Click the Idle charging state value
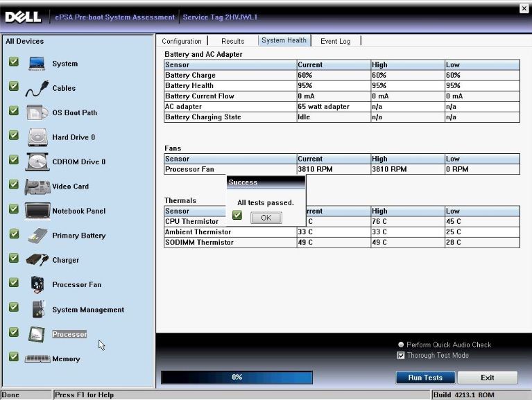 [304, 117]
